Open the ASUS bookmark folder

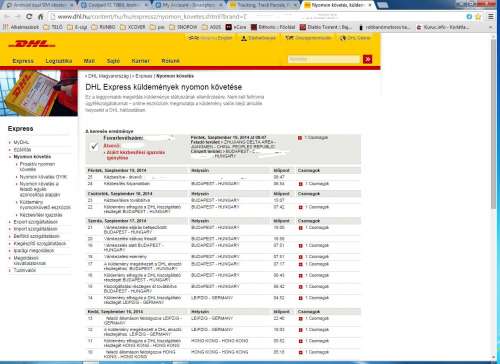click(212, 27)
